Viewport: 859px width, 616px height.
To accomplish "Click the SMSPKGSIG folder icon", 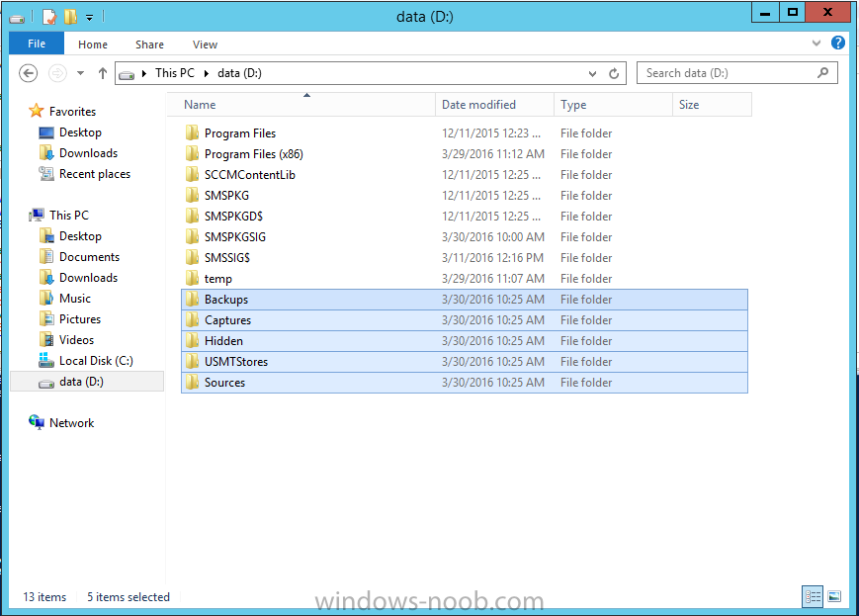I will [192, 237].
